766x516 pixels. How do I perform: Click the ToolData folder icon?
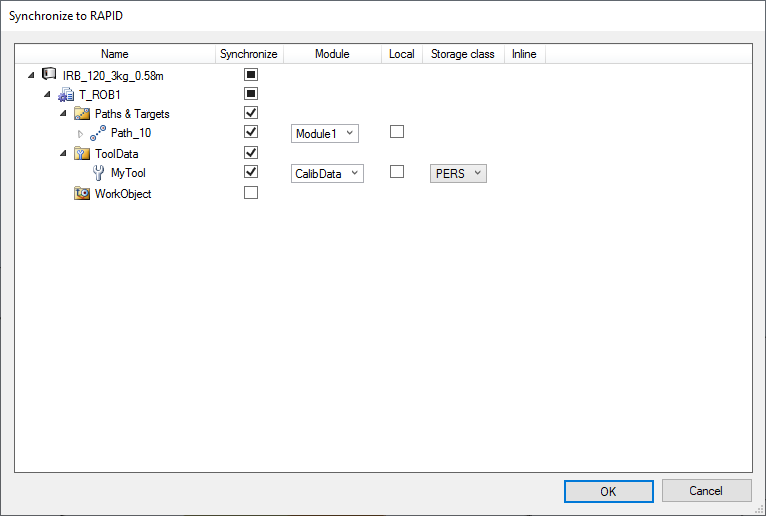coord(82,154)
